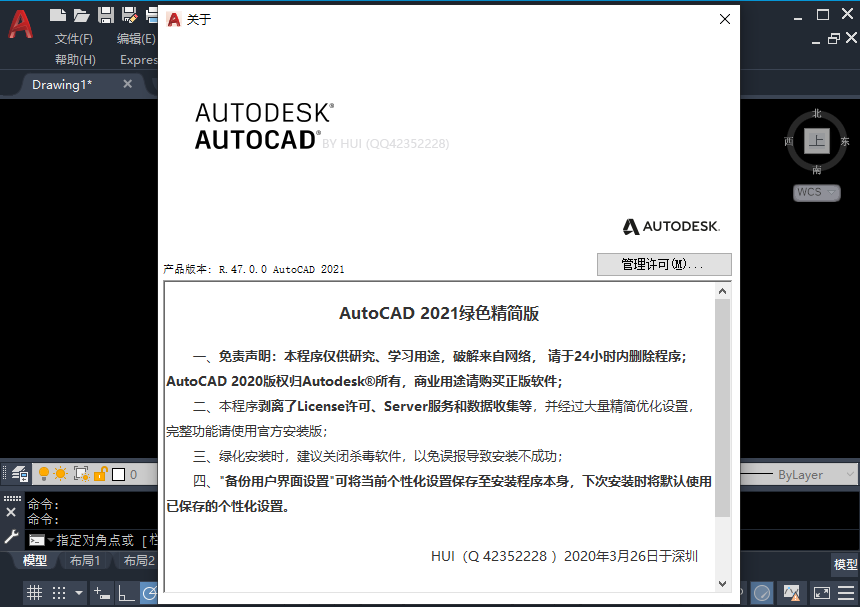Open the 文件(F) menu
This screenshot has height=607, width=860.
pyautogui.click(x=73, y=39)
